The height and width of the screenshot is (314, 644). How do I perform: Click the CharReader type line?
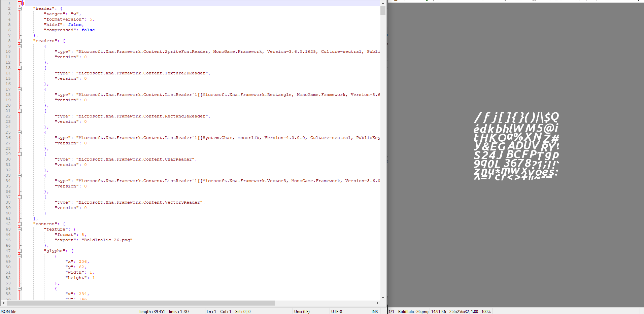126,159
